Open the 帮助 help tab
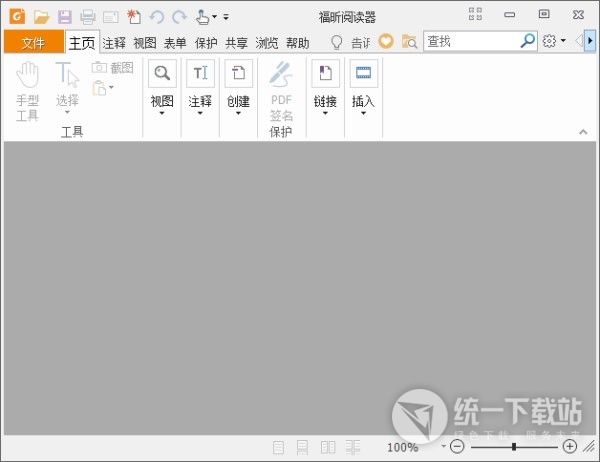The width and height of the screenshot is (600, 462). 298,43
